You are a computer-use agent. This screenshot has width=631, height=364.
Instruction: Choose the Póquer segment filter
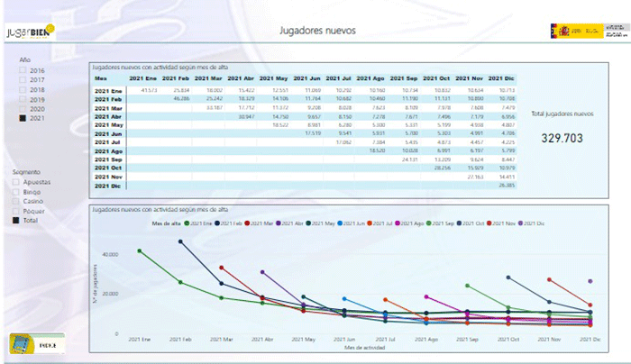(x=15, y=211)
